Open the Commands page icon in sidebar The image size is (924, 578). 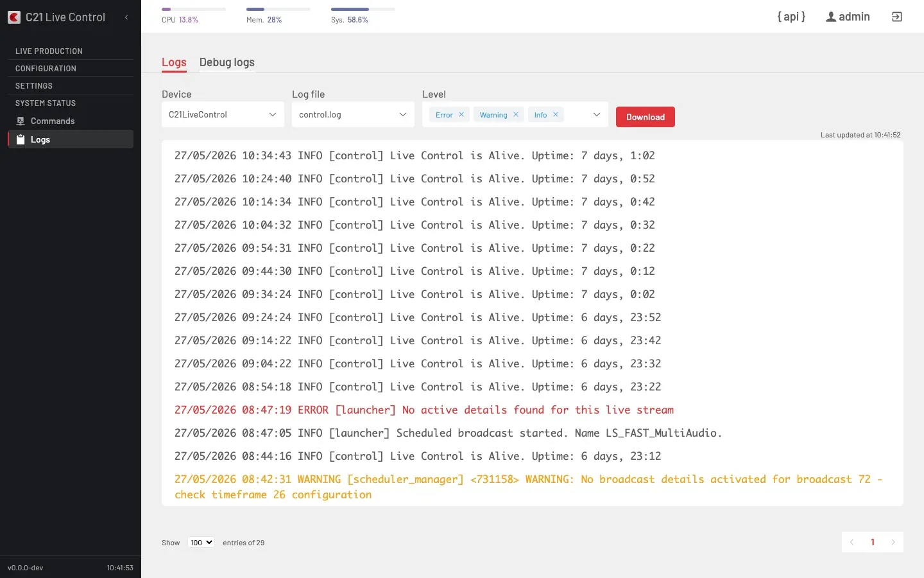point(21,121)
